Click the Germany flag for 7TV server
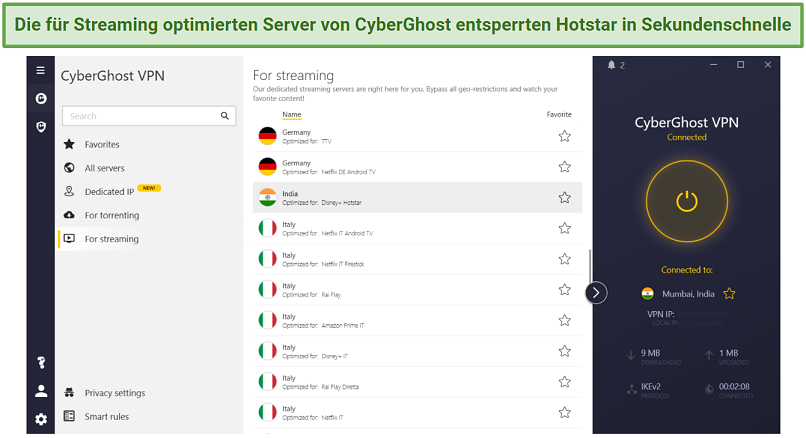The image size is (806, 438). click(x=267, y=136)
